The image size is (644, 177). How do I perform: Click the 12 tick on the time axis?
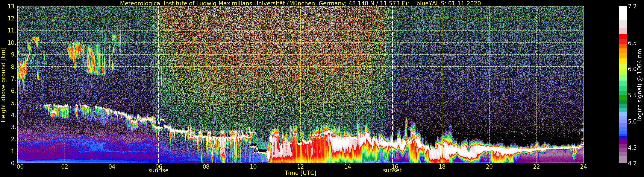(300, 167)
